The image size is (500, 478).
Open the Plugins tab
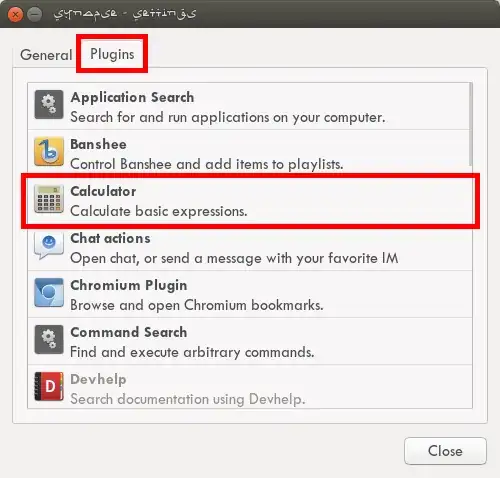[x=112, y=54]
